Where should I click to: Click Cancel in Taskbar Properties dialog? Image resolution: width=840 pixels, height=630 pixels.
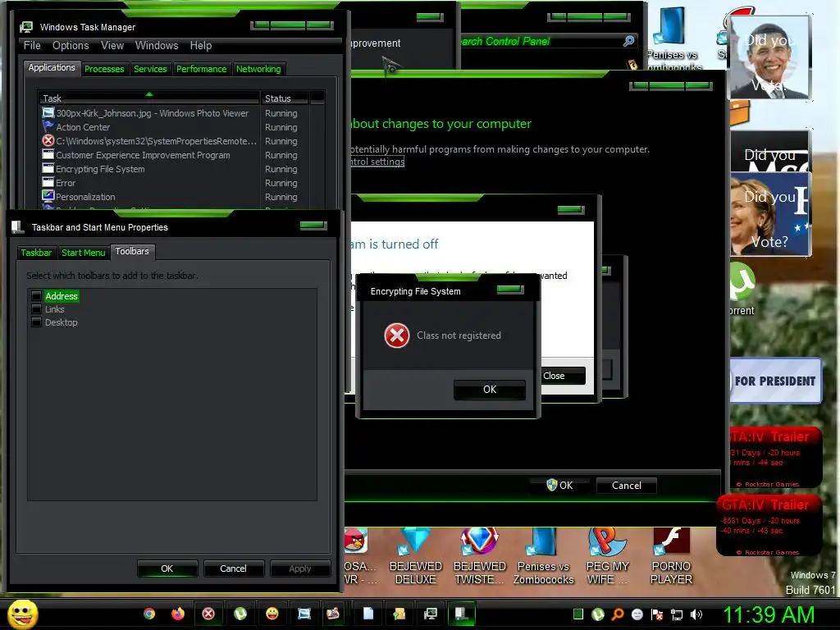click(233, 568)
